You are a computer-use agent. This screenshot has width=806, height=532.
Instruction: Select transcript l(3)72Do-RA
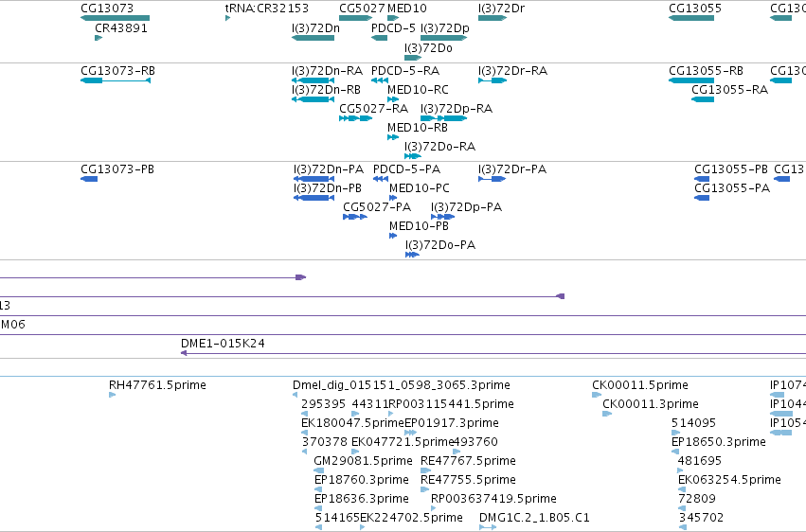[413, 156]
